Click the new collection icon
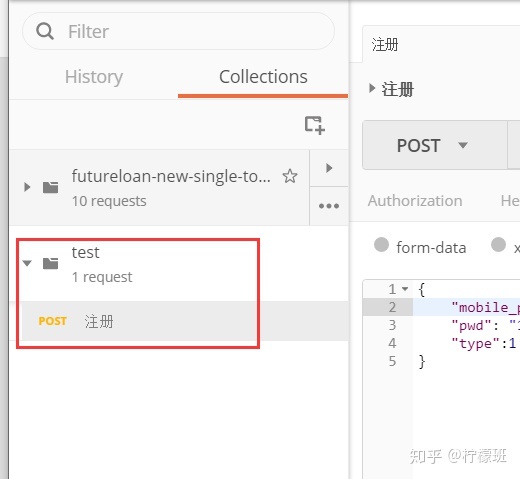Image resolution: width=520 pixels, height=479 pixels. pyautogui.click(x=315, y=125)
